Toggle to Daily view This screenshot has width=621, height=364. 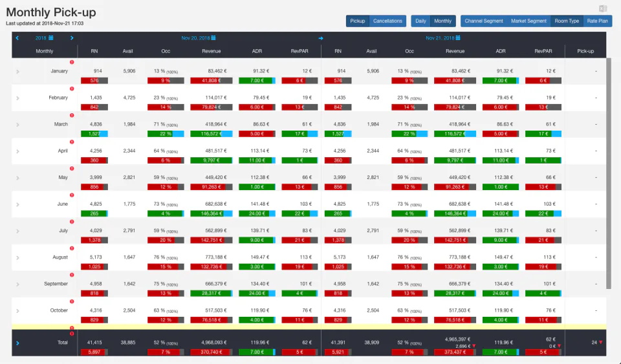click(x=420, y=21)
